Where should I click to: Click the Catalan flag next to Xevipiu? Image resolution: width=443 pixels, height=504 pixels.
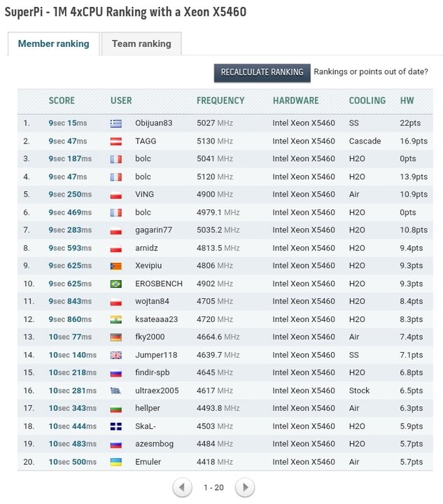116,266
